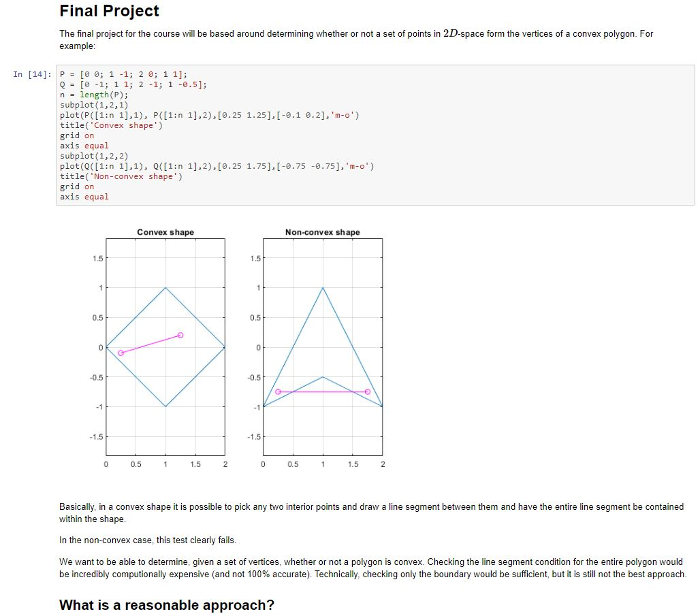The width and height of the screenshot is (700, 616).
Task: Click left magenta marker in non-convex plot
Action: click(x=278, y=392)
